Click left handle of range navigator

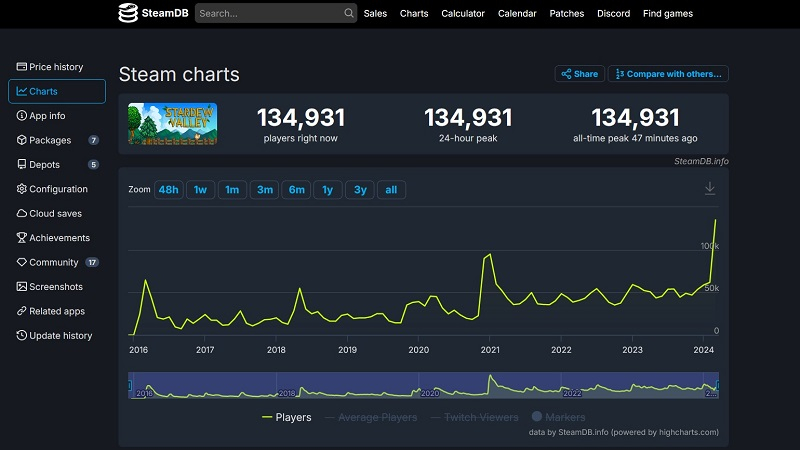pos(130,385)
